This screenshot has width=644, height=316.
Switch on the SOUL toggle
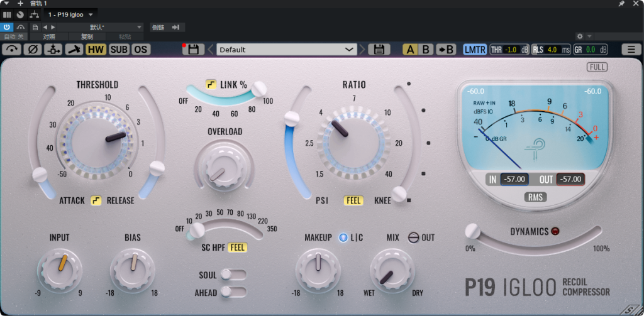coord(233,275)
